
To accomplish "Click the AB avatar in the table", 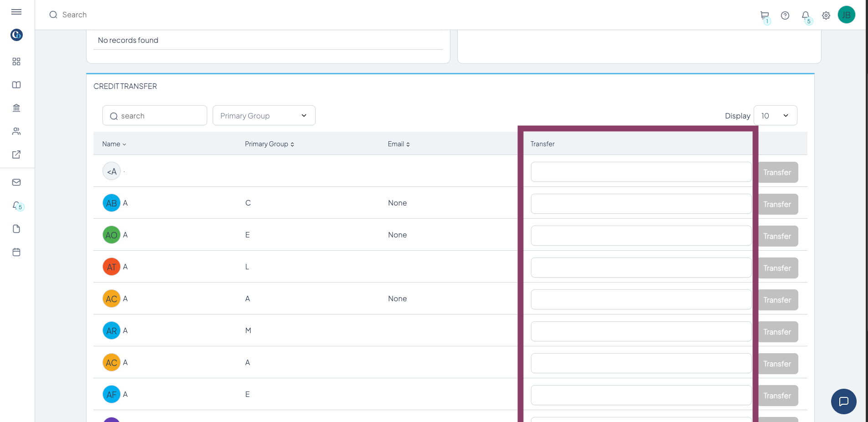I will 112,203.
